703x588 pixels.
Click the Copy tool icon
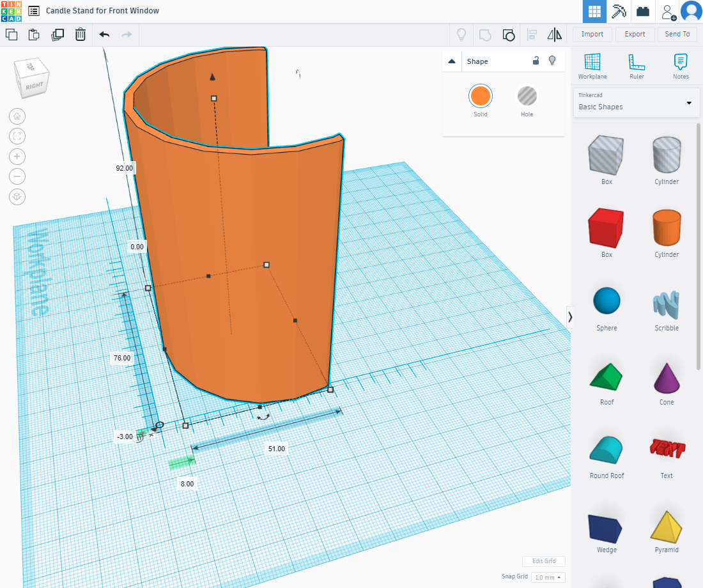coord(12,35)
